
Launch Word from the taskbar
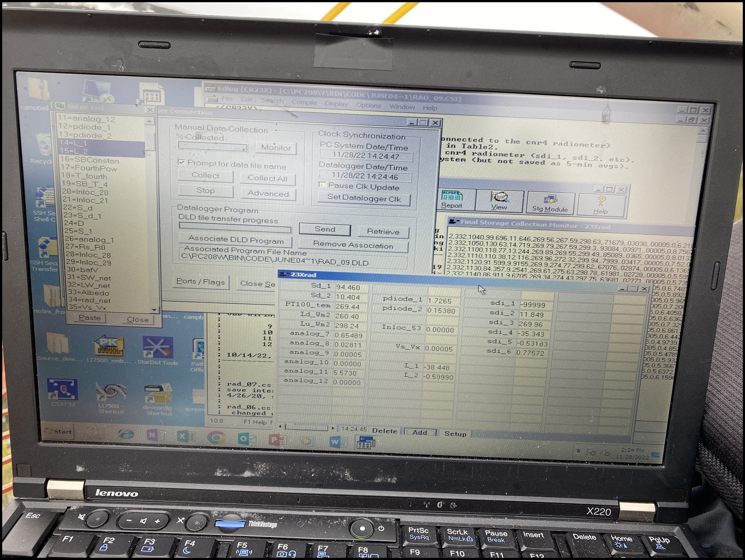pyautogui.click(x=338, y=442)
